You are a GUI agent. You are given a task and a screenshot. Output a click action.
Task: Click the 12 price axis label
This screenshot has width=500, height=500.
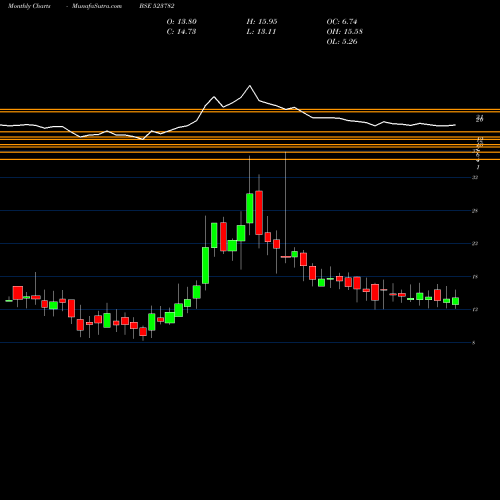[475, 310]
